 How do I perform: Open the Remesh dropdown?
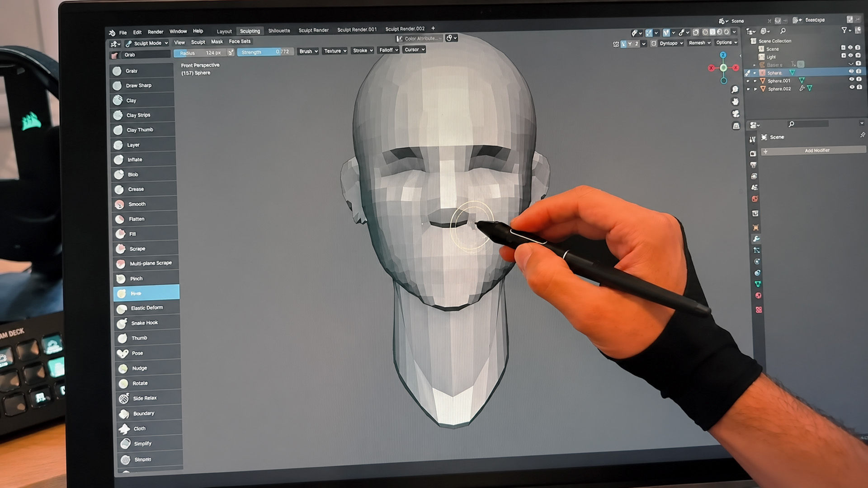click(699, 43)
